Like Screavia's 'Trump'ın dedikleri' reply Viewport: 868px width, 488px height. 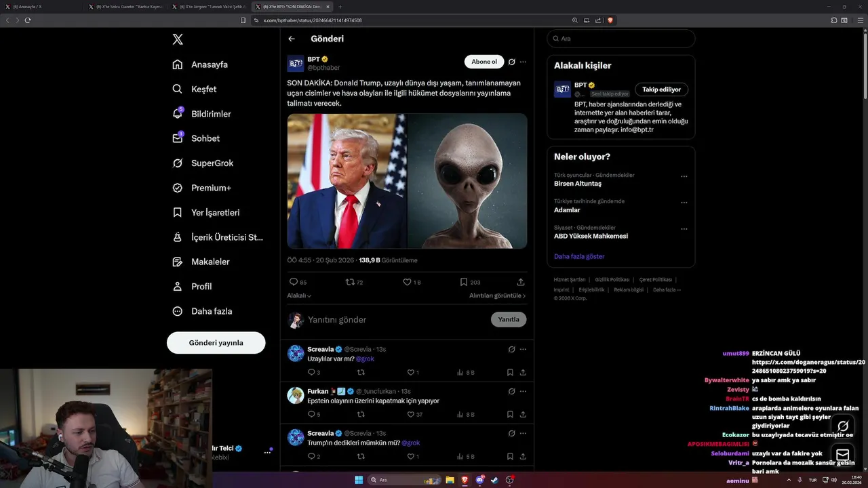coord(410,456)
